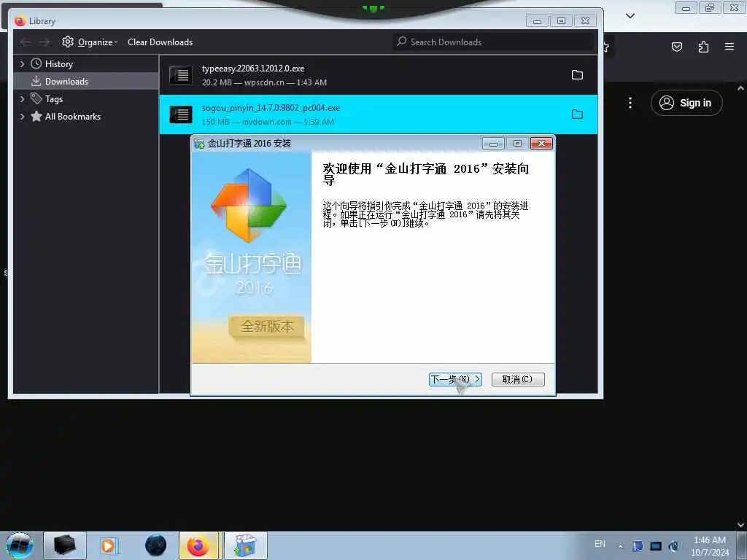
Task: Open Firefox extensions puzzle icon
Action: [703, 47]
